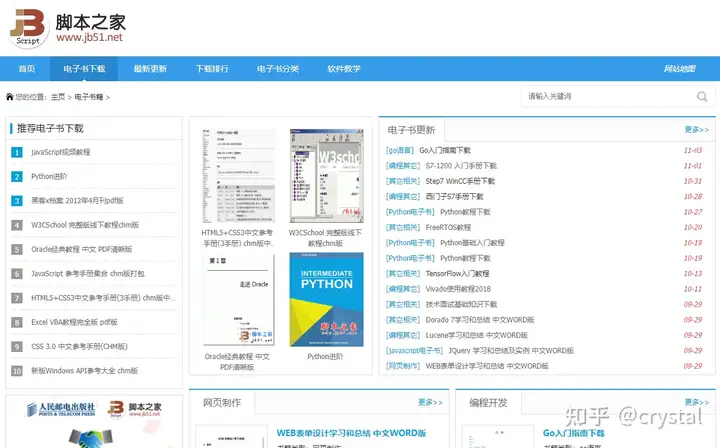720x448 pixels.
Task: Open FreeRTOS教程 entry
Action: tap(448, 228)
